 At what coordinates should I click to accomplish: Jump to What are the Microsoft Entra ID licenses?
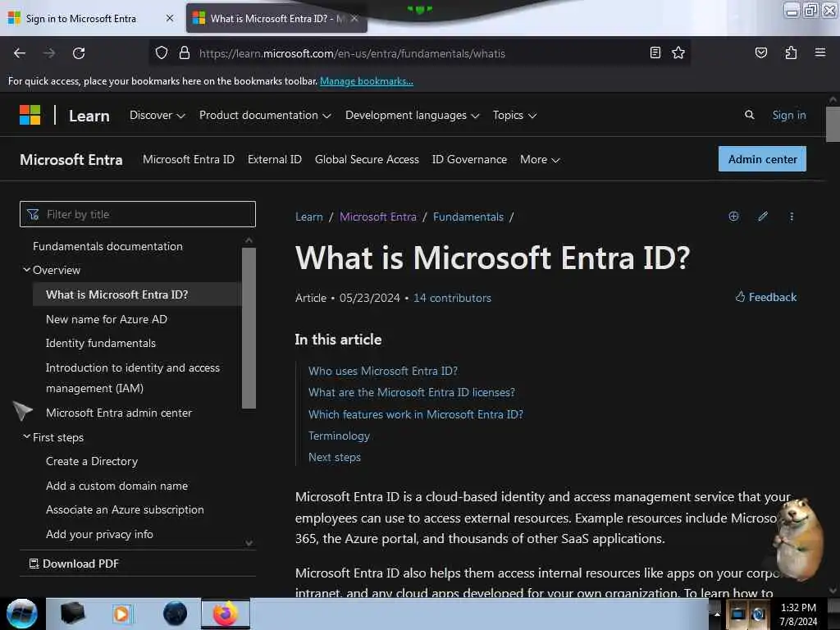click(x=412, y=392)
